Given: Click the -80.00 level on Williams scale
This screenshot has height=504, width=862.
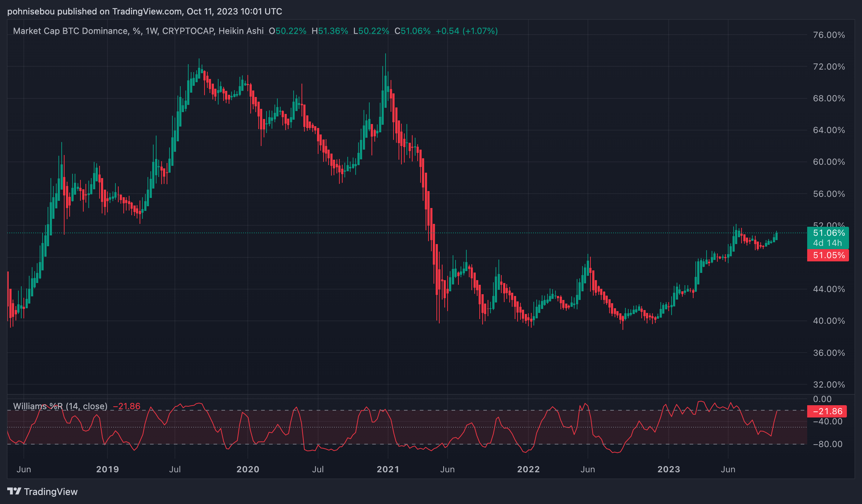Looking at the screenshot, I should (828, 444).
